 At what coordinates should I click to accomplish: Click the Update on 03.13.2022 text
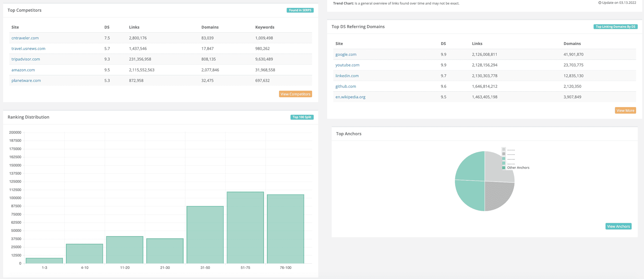(619, 3)
